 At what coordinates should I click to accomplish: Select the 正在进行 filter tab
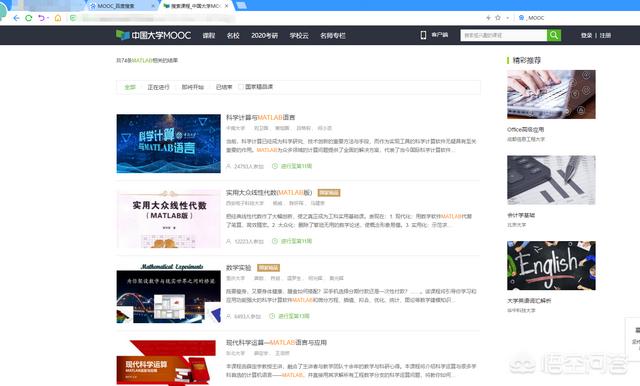[x=158, y=87]
